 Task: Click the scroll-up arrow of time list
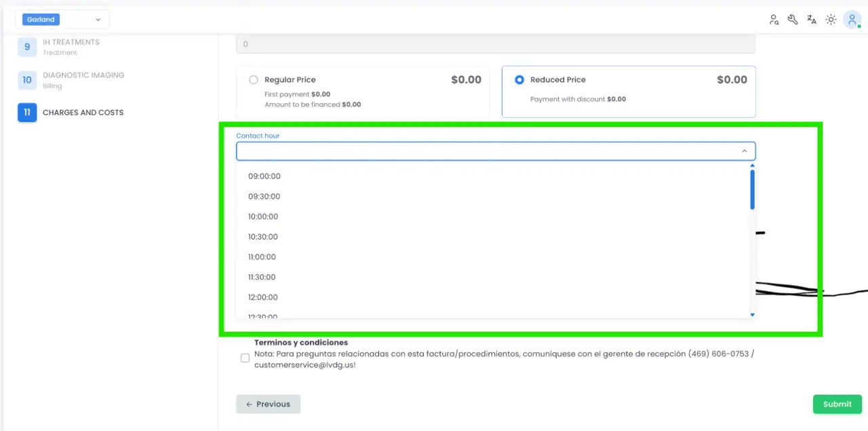[752, 165]
